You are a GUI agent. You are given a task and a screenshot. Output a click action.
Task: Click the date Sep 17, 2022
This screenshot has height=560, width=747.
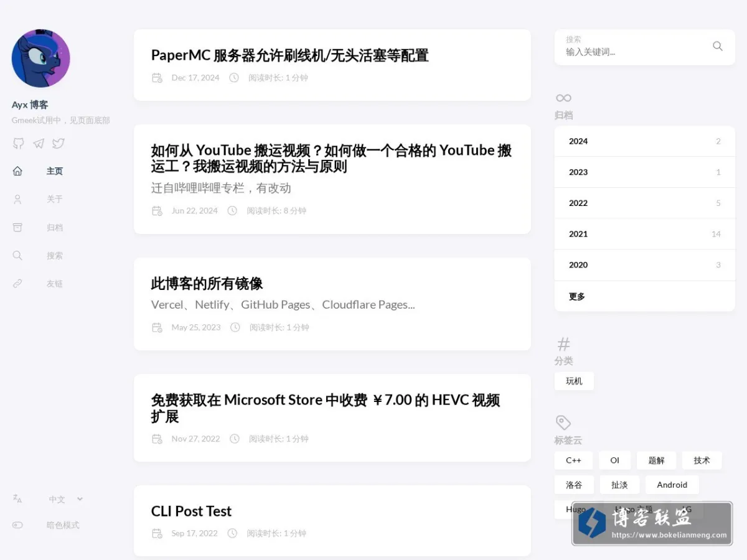(x=195, y=533)
